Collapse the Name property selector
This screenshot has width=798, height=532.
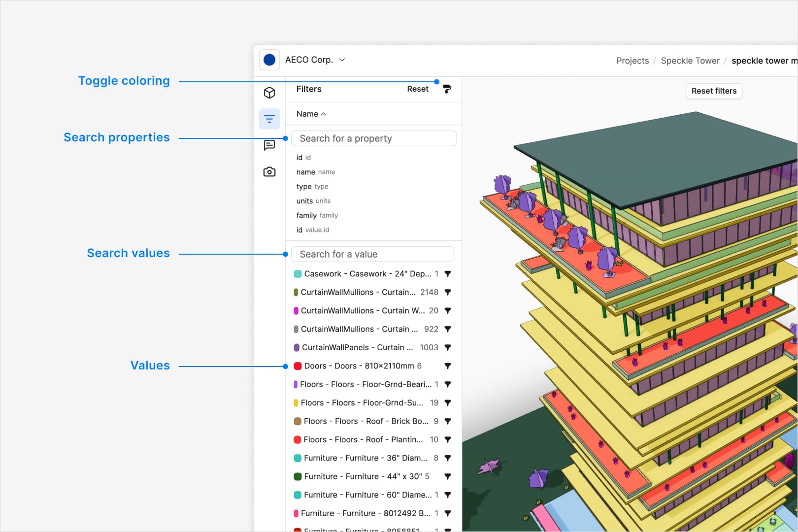(x=311, y=114)
